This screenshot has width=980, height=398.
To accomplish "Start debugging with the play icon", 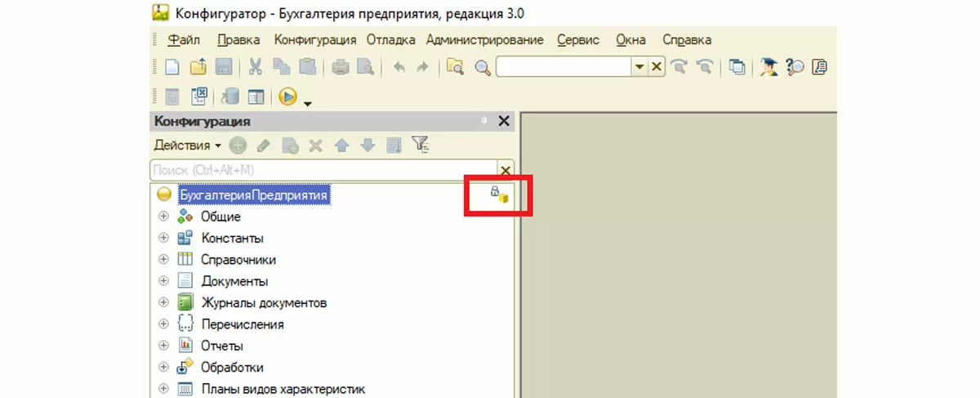I will tap(287, 96).
